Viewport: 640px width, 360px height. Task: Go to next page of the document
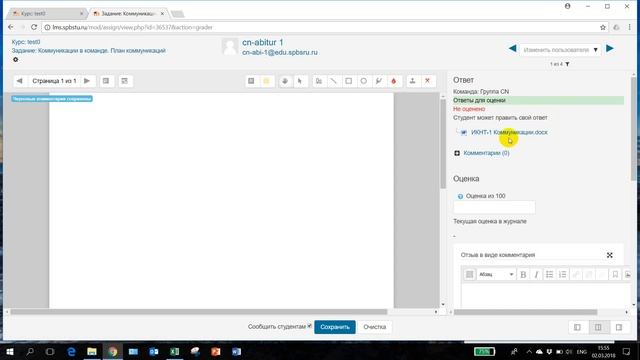pos(87,81)
